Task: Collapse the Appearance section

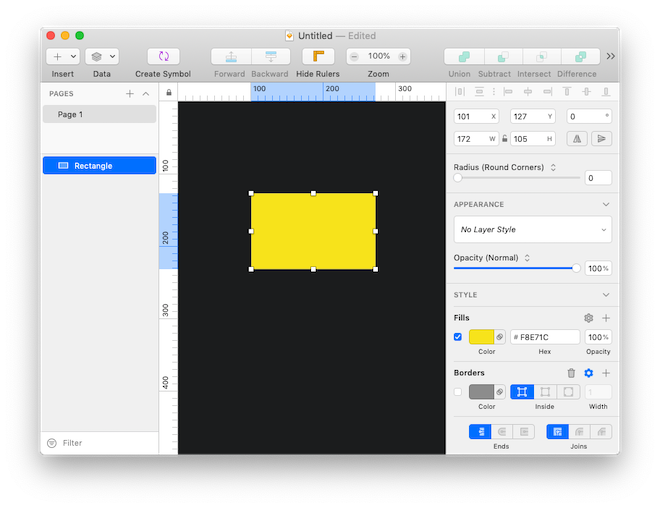Action: pyautogui.click(x=606, y=204)
